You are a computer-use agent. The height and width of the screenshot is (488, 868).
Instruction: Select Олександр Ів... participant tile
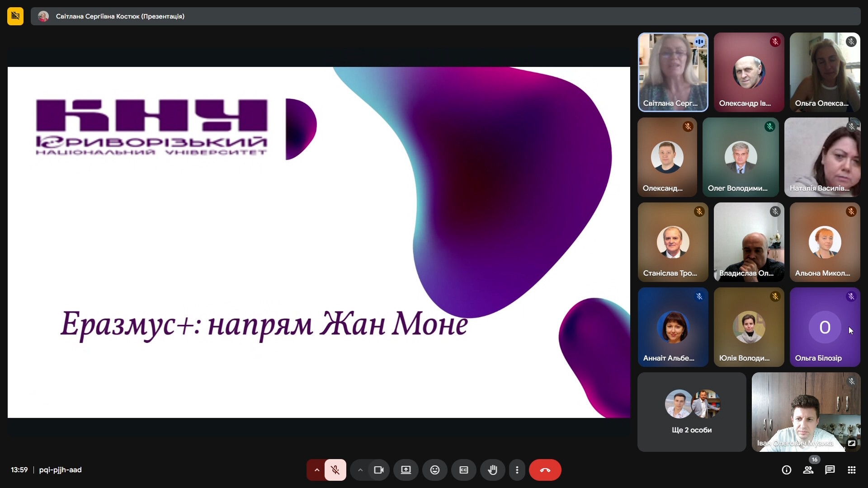tap(749, 72)
